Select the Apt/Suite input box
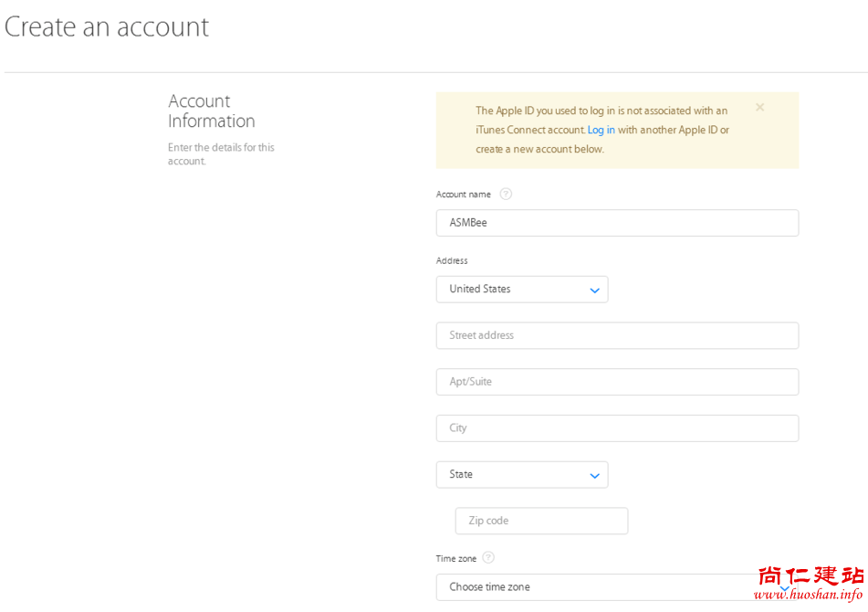Image resolution: width=868 pixels, height=612 pixels. pos(617,382)
